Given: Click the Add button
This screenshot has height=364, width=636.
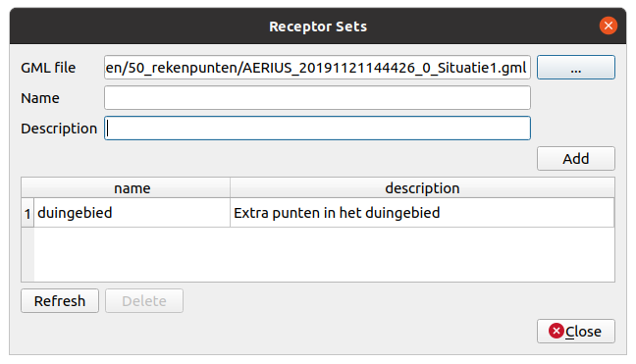Looking at the screenshot, I should pos(575,159).
